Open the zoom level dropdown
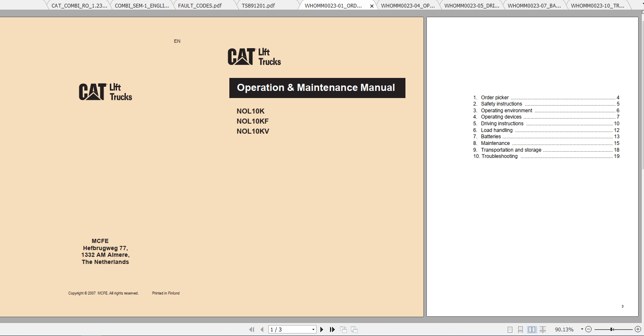This screenshot has width=644, height=336. (x=582, y=329)
